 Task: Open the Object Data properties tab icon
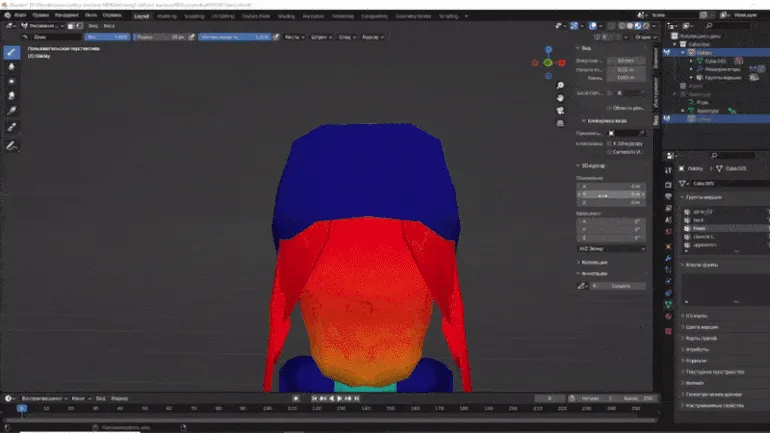click(x=668, y=303)
